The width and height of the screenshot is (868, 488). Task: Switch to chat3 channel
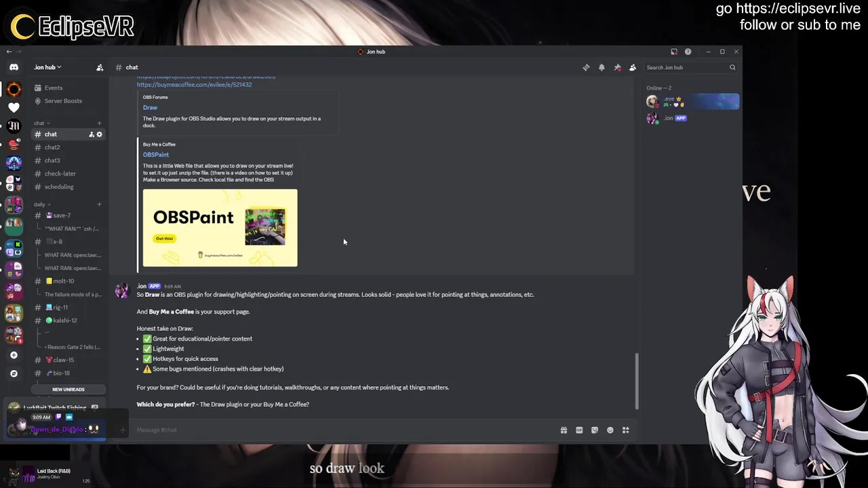click(67, 161)
